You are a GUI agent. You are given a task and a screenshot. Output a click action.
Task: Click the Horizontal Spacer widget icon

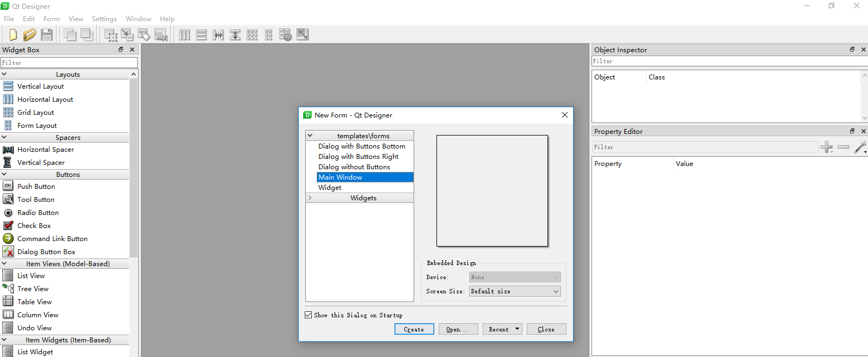tap(8, 149)
